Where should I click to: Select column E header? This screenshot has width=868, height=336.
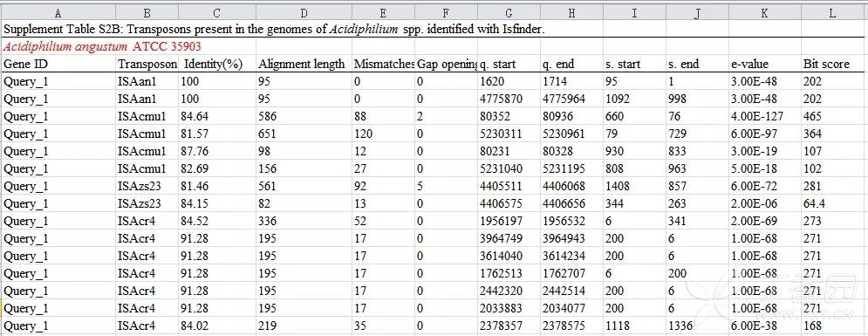383,13
